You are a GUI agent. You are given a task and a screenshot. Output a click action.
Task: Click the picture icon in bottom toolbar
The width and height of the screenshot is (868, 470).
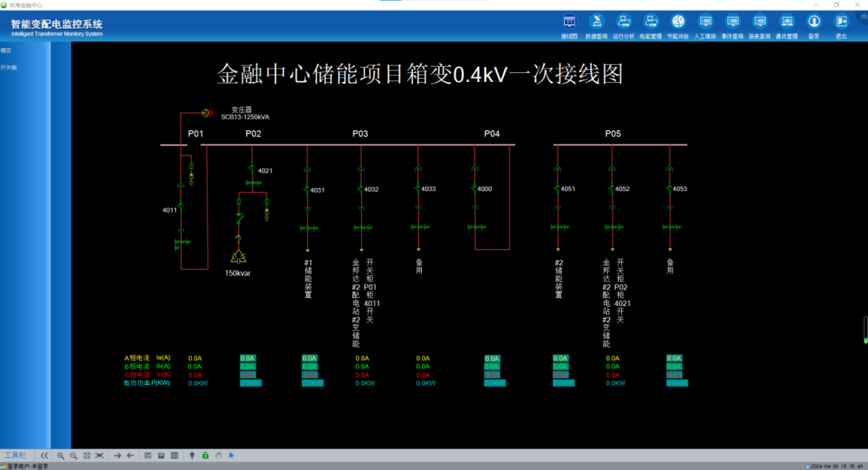(x=148, y=456)
